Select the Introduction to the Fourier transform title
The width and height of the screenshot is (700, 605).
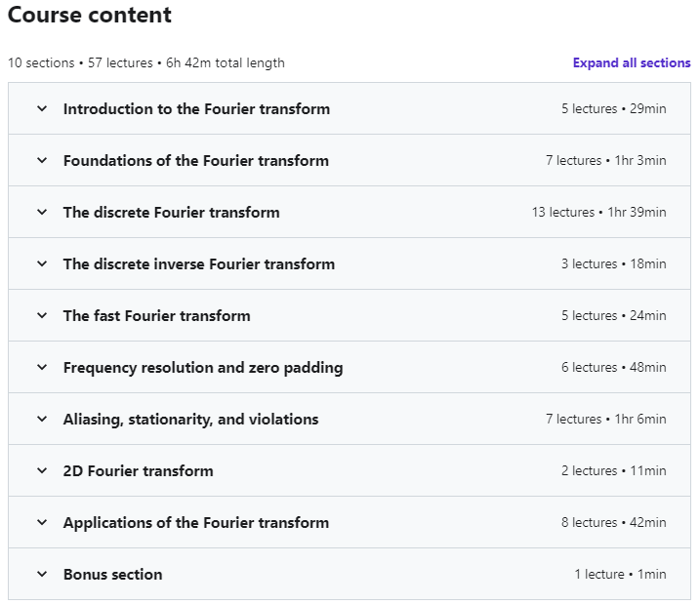tap(196, 109)
